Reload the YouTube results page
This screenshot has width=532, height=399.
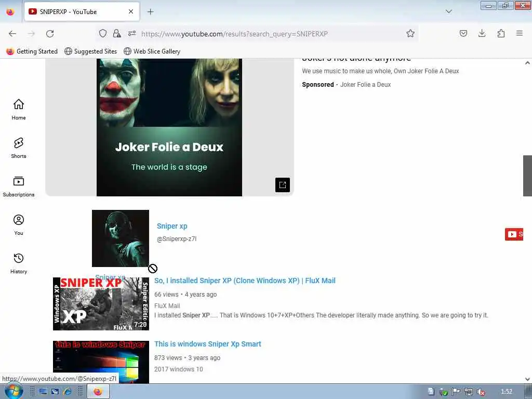(50, 34)
